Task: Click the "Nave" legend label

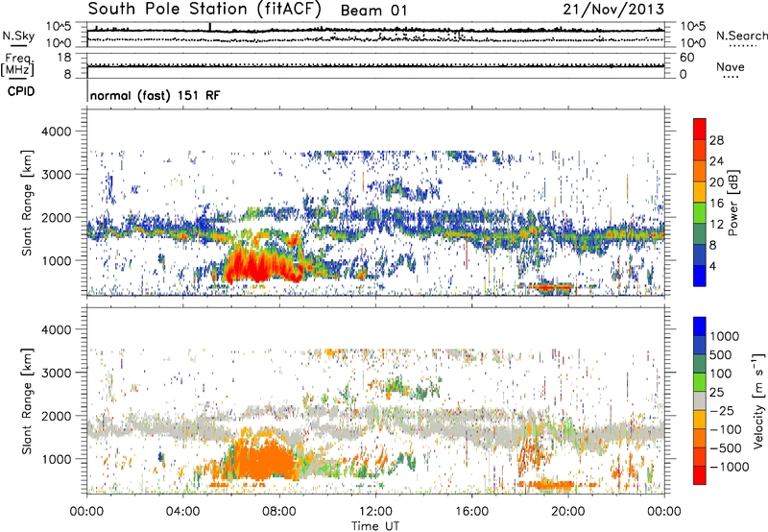Action: point(730,66)
